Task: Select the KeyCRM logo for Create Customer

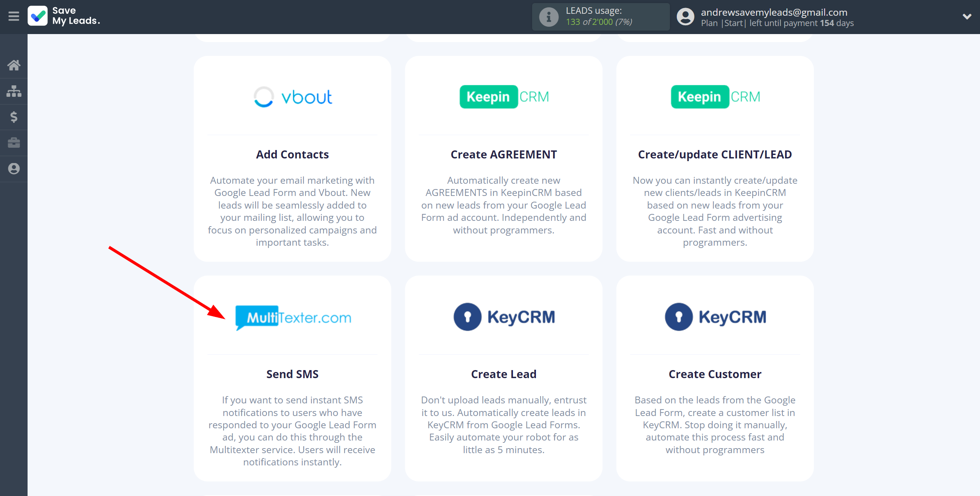Action: pos(715,317)
